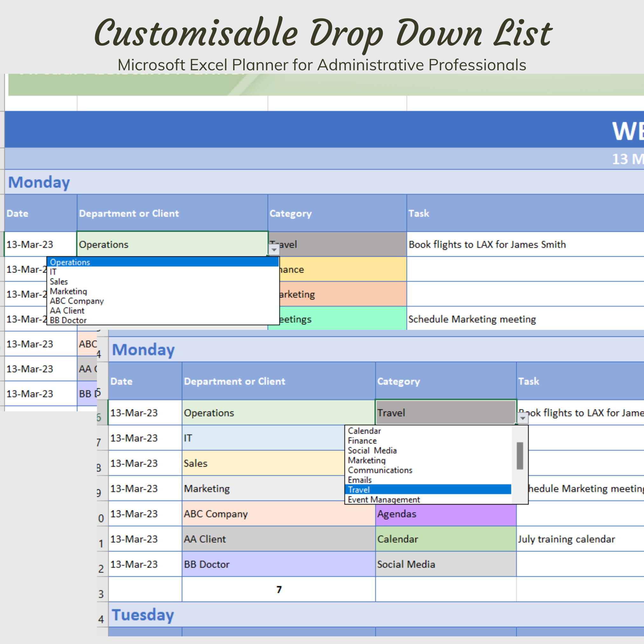644x644 pixels.
Task: Pick "Finance" from the Category options
Action: click(362, 441)
